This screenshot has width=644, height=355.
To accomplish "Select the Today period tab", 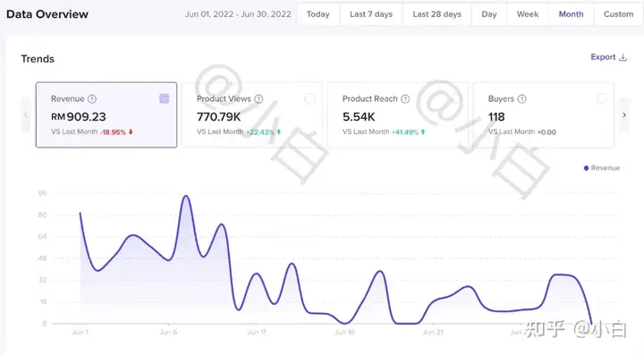I will pyautogui.click(x=318, y=14).
